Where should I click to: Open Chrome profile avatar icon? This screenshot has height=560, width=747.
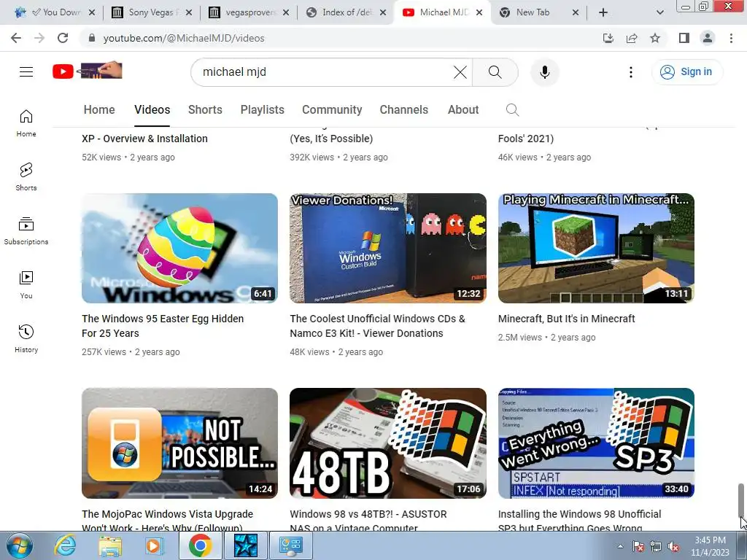click(x=708, y=38)
